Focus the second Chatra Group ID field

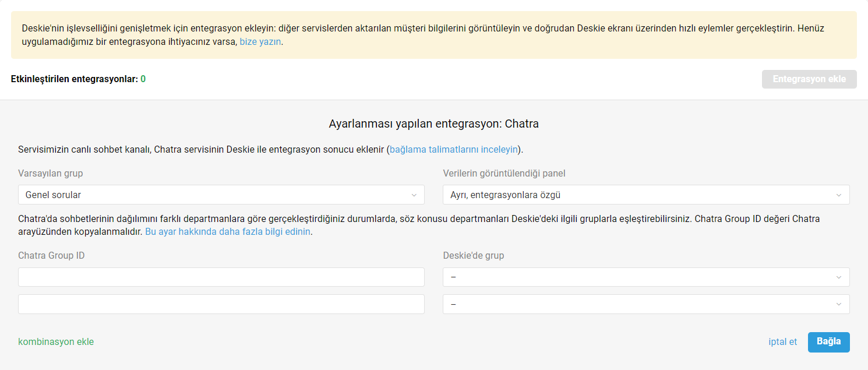[221, 304]
